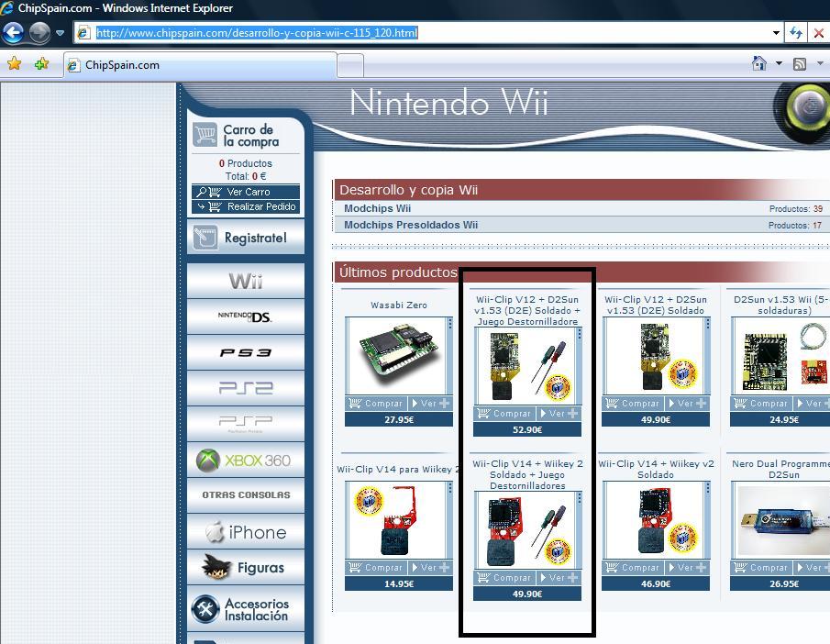Click Comprar for the 46.90€ Wii-Clip V14 Wiikey v2

coord(634,567)
